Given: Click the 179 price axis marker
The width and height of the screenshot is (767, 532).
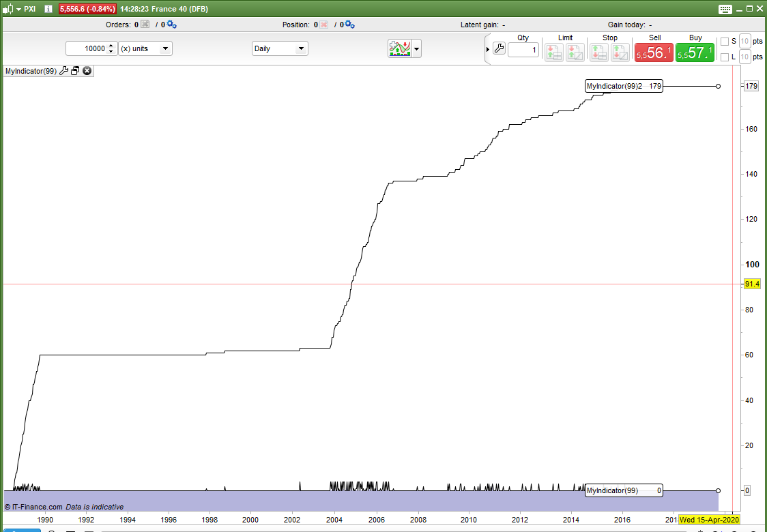Looking at the screenshot, I should 751,86.
